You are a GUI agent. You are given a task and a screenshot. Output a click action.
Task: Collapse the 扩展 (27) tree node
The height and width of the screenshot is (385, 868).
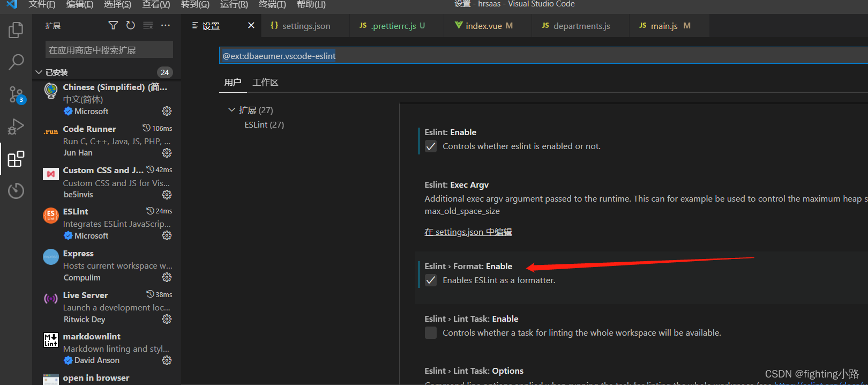[231, 110]
